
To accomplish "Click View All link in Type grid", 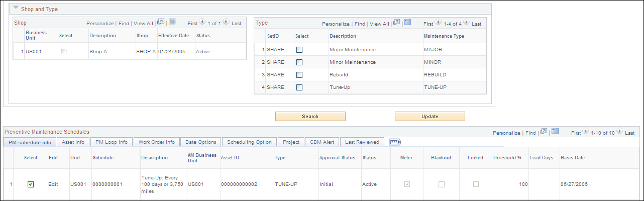I will pyautogui.click(x=379, y=24).
